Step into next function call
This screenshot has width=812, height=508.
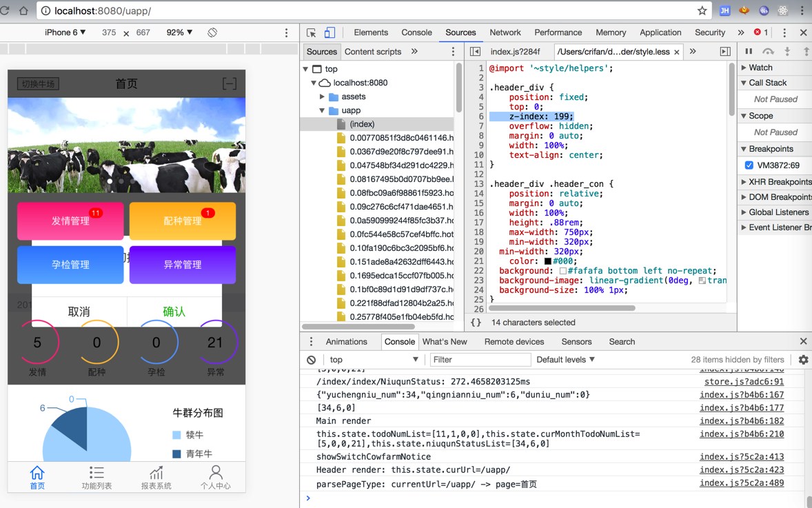tap(787, 51)
